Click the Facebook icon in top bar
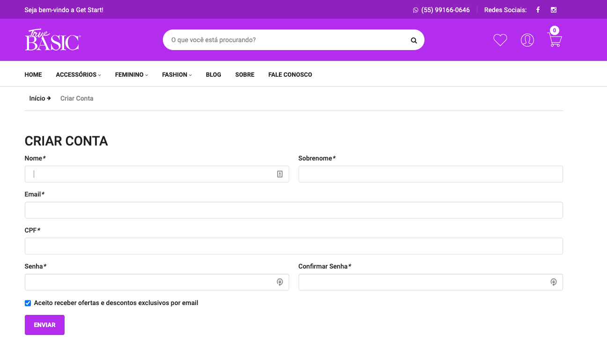607x364 pixels. click(538, 10)
